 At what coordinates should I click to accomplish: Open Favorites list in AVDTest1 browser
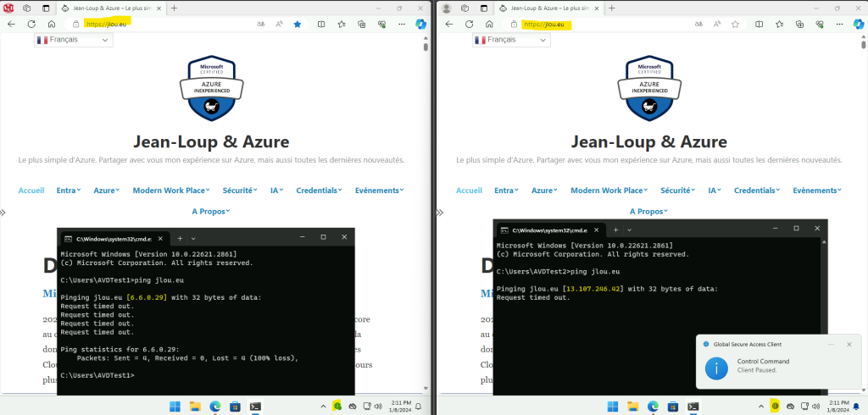click(x=342, y=24)
